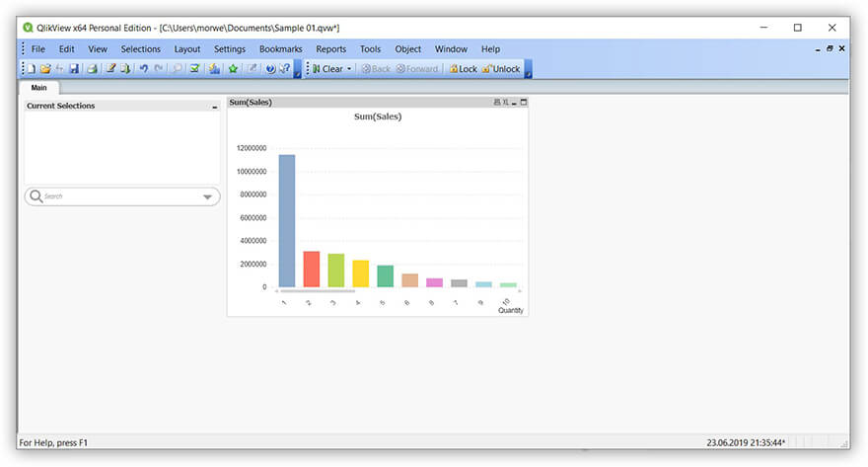868x467 pixels.
Task: Click the grayed icon right of the star
Action: 252,69
